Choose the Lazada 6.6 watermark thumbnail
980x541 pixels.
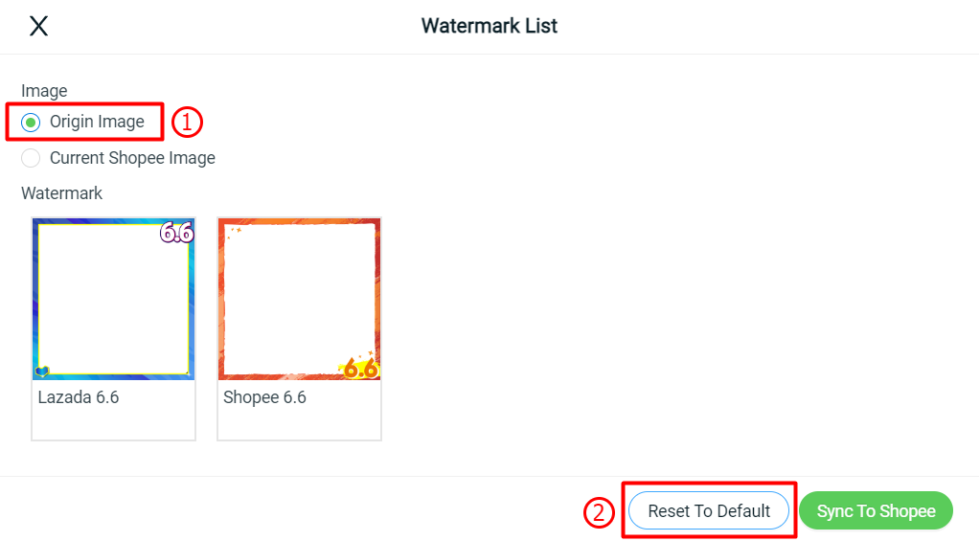click(x=113, y=300)
